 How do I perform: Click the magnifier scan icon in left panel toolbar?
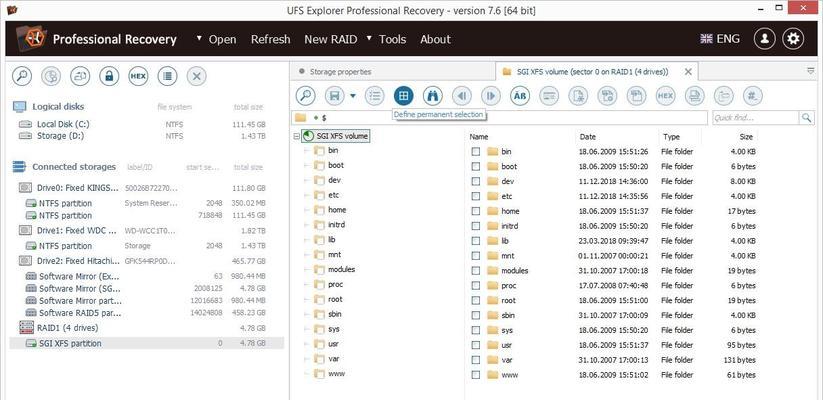click(x=22, y=76)
